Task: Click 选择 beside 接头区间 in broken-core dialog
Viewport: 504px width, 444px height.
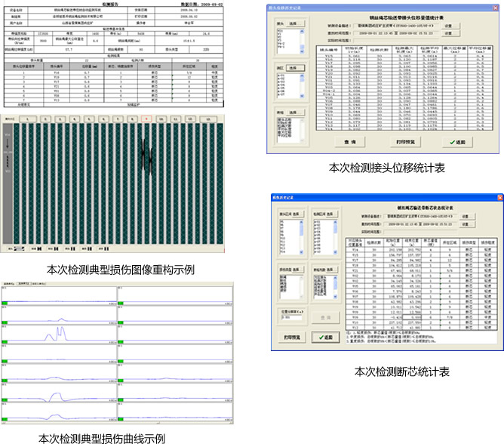Action: tap(298, 215)
